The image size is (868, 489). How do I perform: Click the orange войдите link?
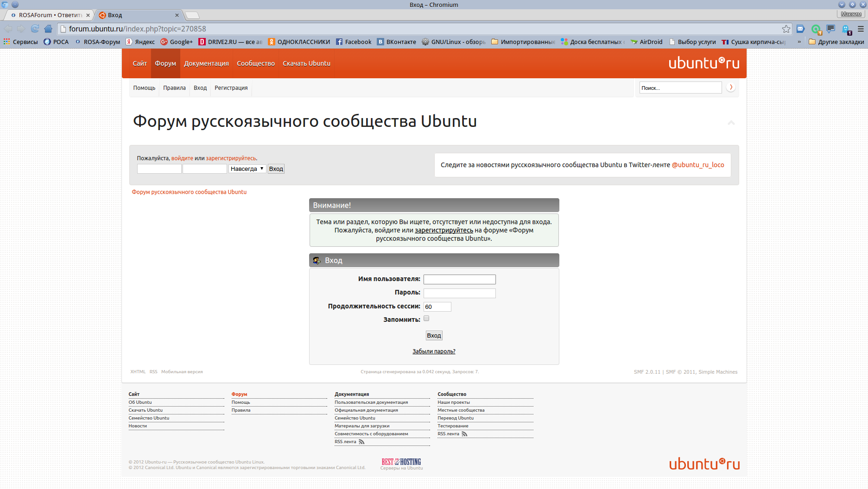point(182,158)
